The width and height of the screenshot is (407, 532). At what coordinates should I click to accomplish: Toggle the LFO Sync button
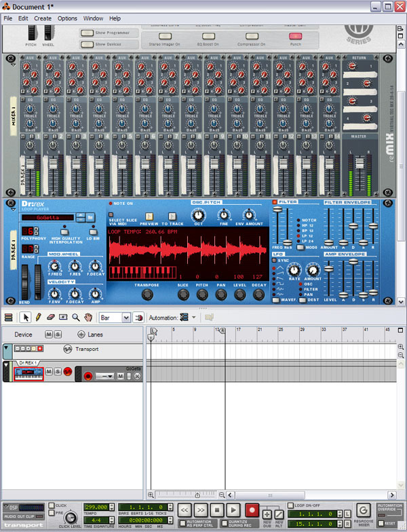pyautogui.click(x=274, y=261)
